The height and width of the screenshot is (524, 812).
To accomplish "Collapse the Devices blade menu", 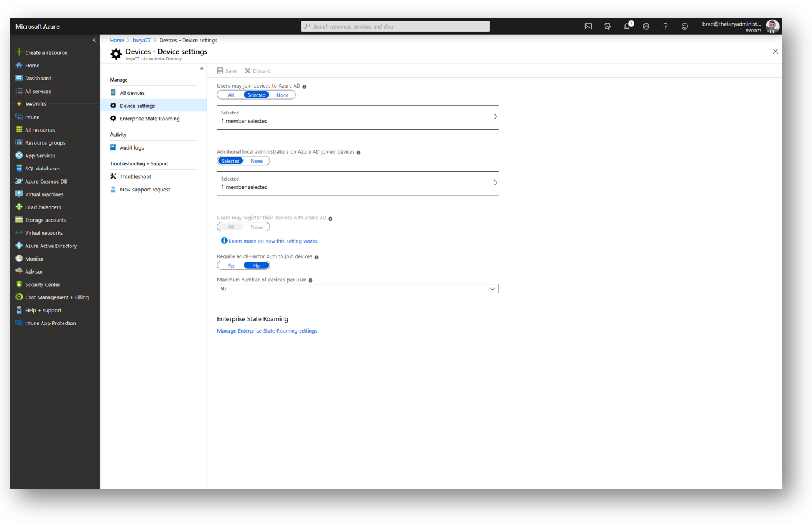I will coord(201,69).
